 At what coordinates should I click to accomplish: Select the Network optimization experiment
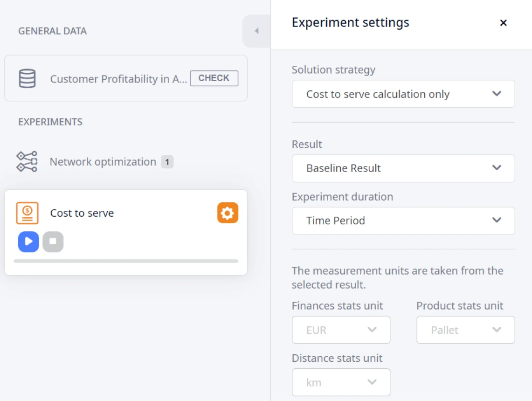point(103,162)
